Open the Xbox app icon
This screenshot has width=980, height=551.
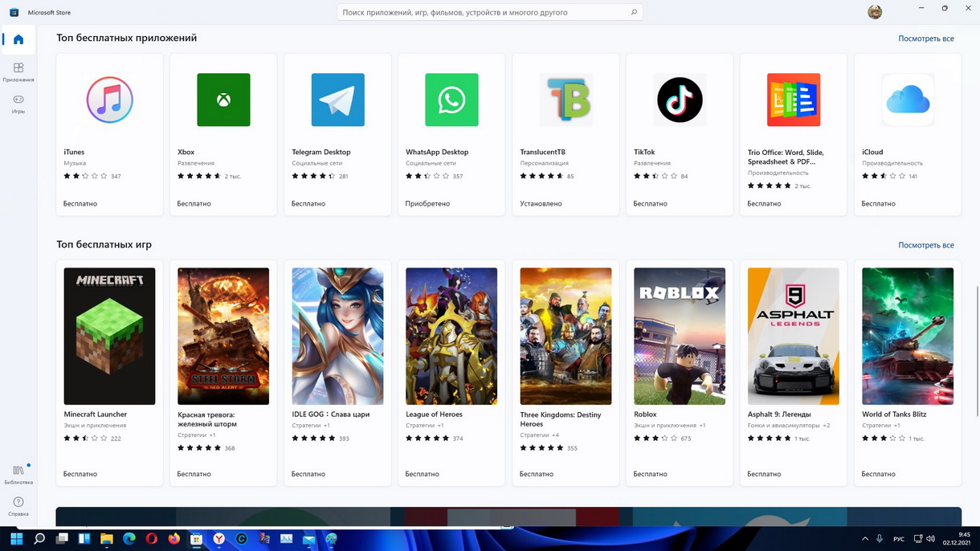(223, 100)
